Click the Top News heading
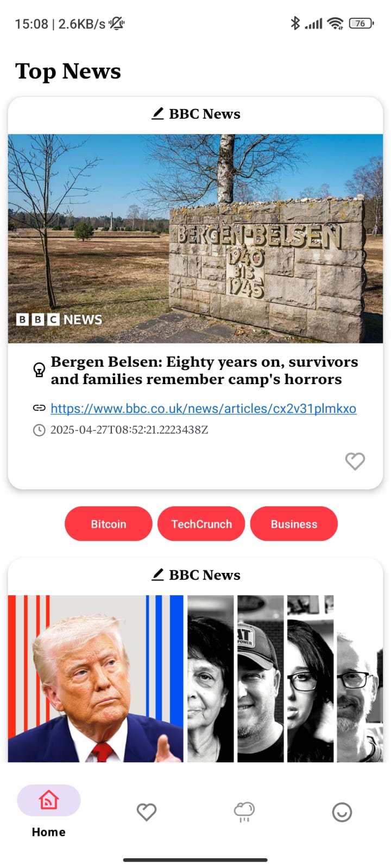391x868 pixels. coord(68,71)
